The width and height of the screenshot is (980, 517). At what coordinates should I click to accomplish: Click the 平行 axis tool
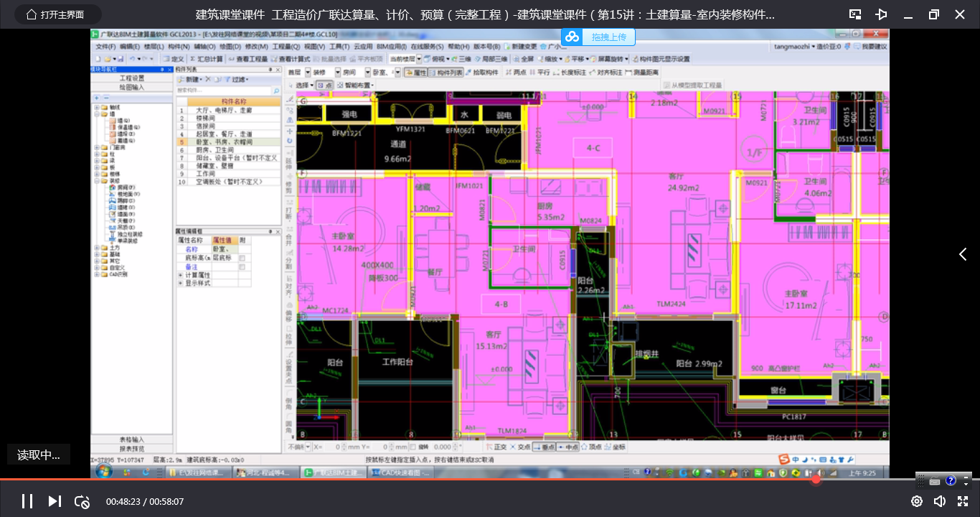pos(540,73)
